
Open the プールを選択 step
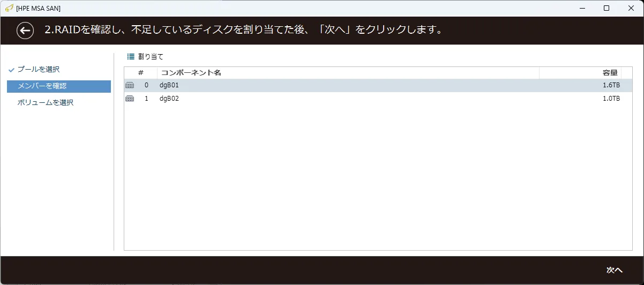[38, 70]
